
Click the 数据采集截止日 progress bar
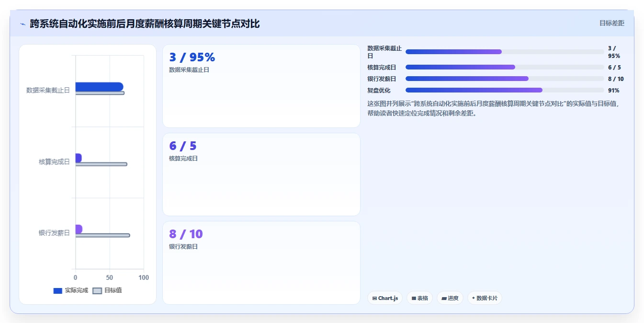(505, 52)
